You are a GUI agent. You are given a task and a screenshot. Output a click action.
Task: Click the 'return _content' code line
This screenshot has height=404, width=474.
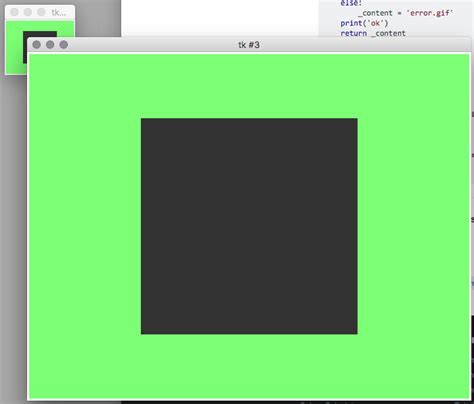click(x=373, y=33)
